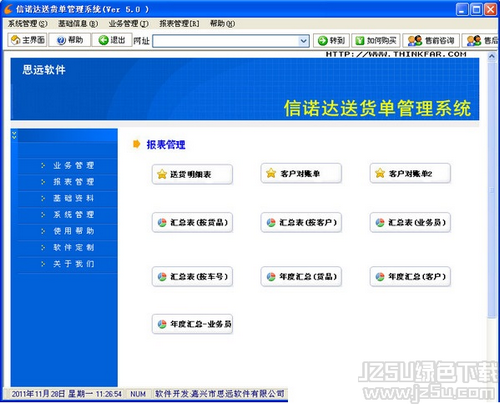Click the vertical scrollbar up arrow

click(x=491, y=57)
